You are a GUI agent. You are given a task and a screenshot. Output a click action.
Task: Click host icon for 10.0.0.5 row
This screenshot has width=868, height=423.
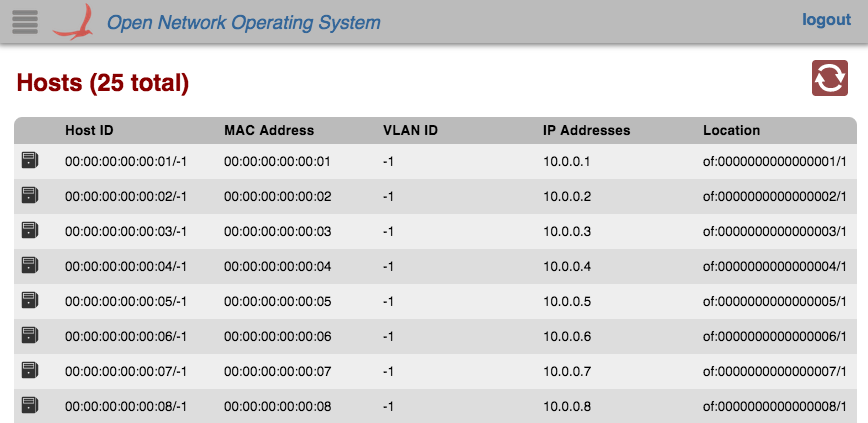(30, 300)
